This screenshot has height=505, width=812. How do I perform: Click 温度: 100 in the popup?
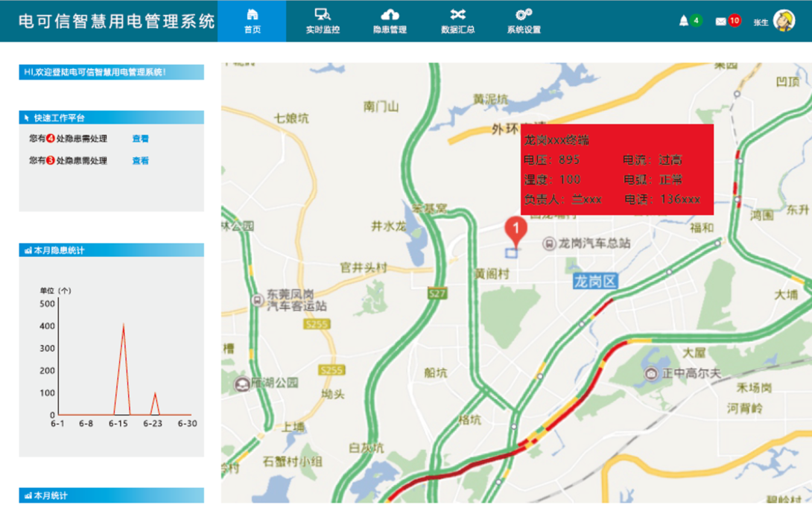coord(552,180)
